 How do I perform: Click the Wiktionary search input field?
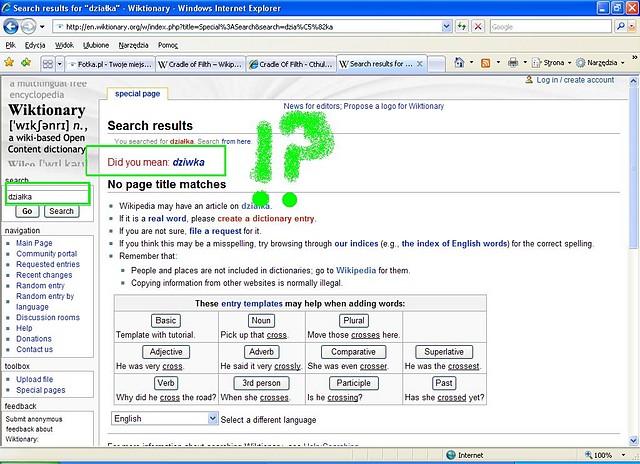tap(47, 197)
